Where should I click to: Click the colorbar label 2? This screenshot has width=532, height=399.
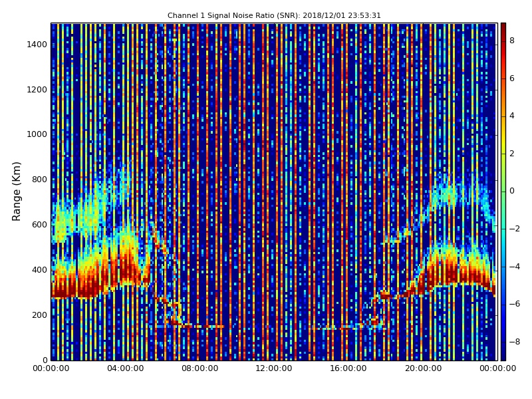(x=512, y=154)
